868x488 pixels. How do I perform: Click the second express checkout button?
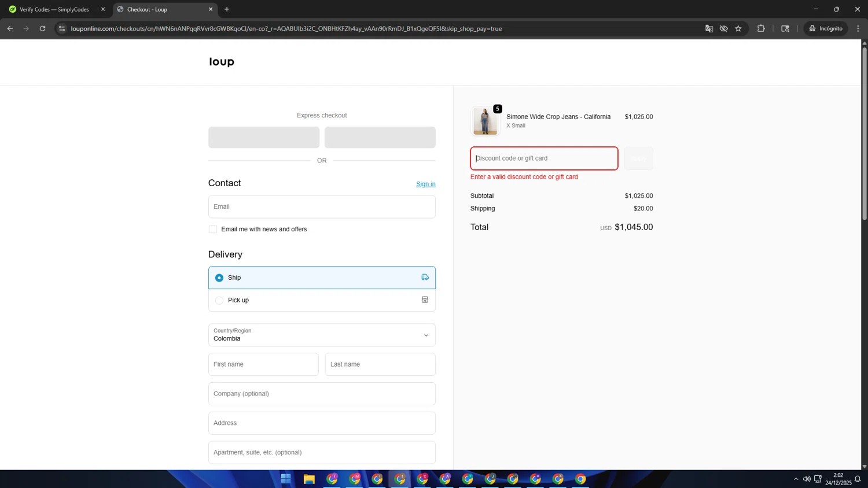(380, 138)
